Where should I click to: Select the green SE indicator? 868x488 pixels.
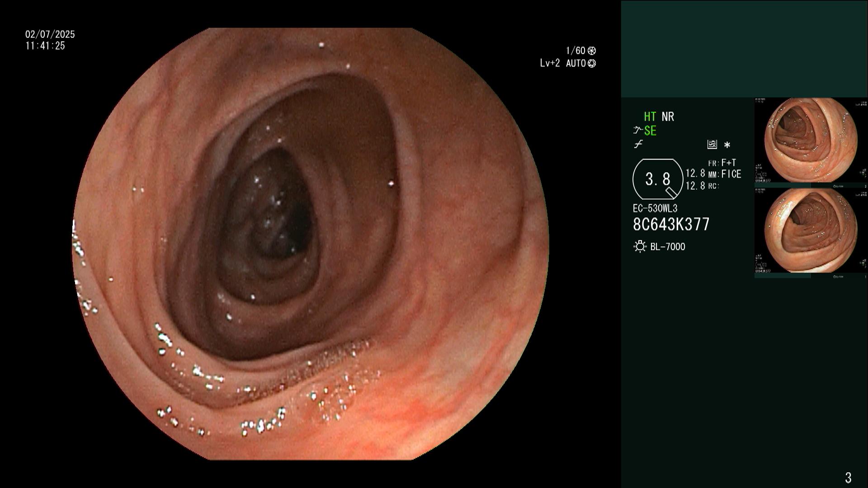coord(650,131)
